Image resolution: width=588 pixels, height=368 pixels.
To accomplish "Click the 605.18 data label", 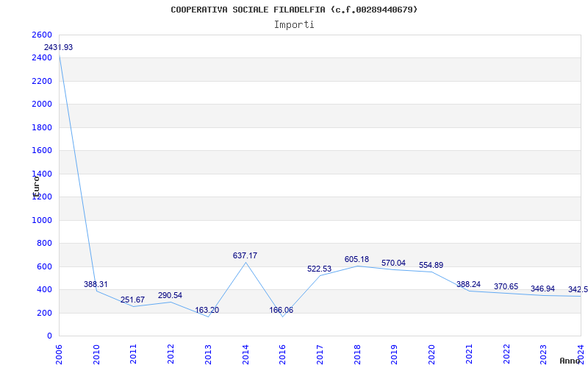I will click(x=356, y=260).
